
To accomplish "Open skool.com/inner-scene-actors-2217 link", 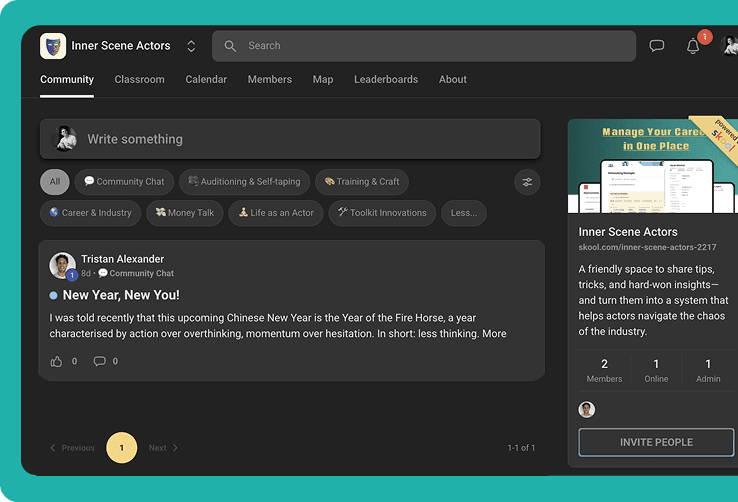I will click(x=647, y=247).
